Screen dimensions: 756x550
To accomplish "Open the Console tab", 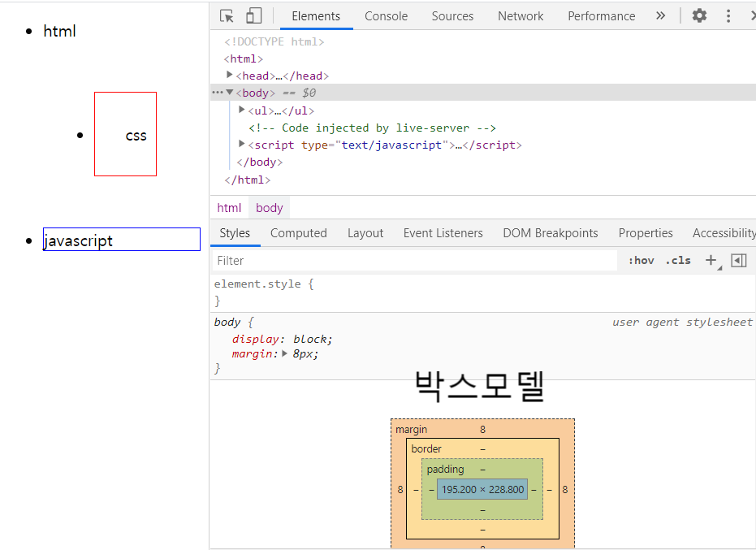I will pyautogui.click(x=387, y=16).
